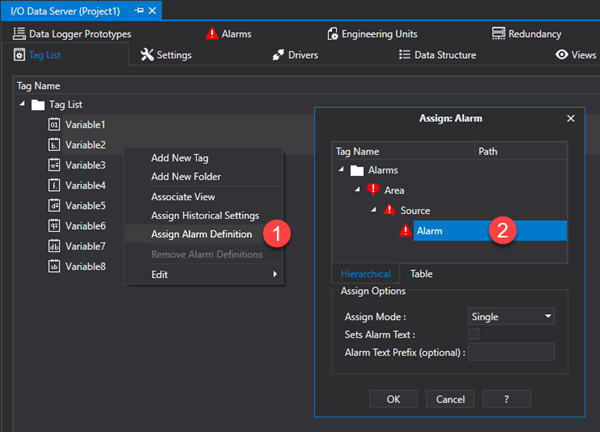Click the Source warning triangle icon
Viewport: 600px width, 432px height.
click(x=390, y=210)
